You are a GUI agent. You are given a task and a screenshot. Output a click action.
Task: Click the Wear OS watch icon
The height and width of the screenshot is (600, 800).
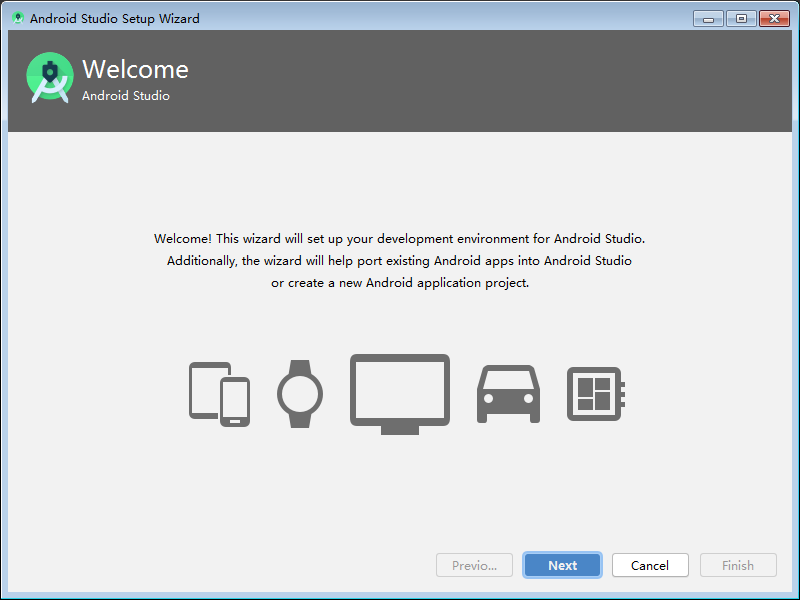coord(300,394)
